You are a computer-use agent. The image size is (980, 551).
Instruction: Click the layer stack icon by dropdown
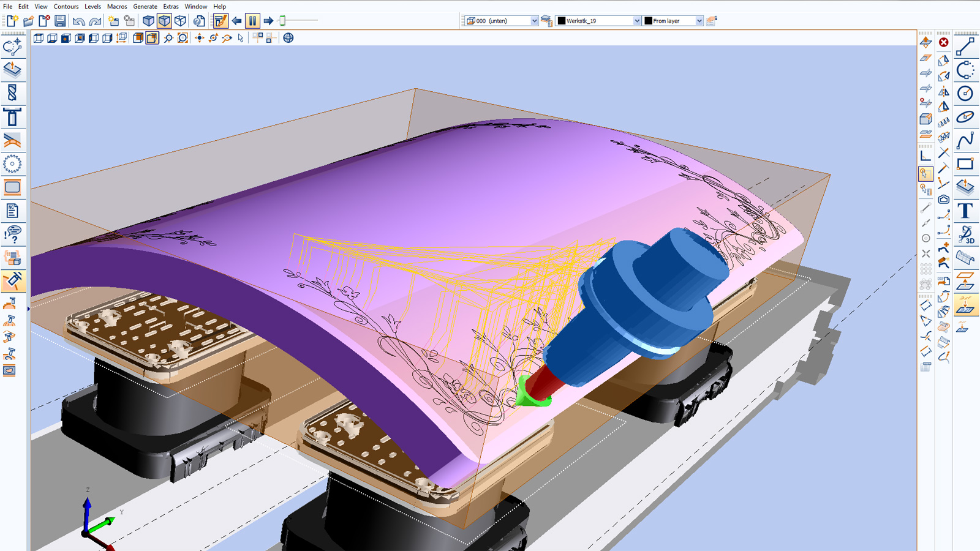click(x=547, y=21)
